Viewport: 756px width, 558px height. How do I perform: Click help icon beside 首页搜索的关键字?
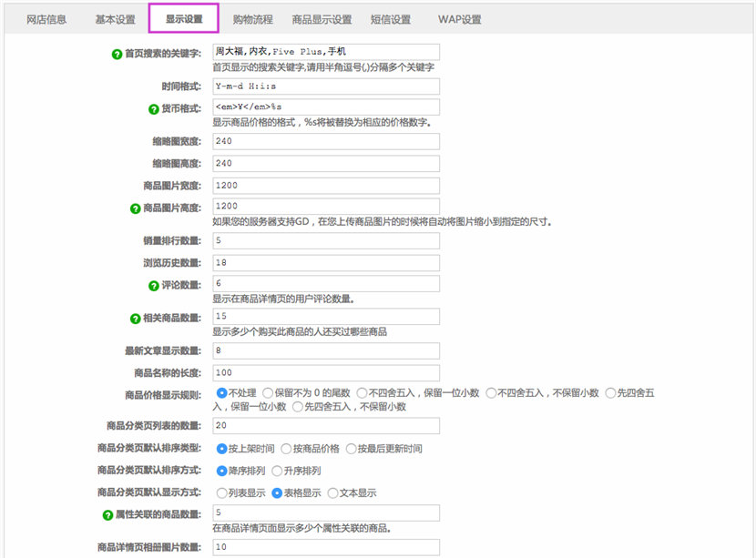(x=117, y=55)
